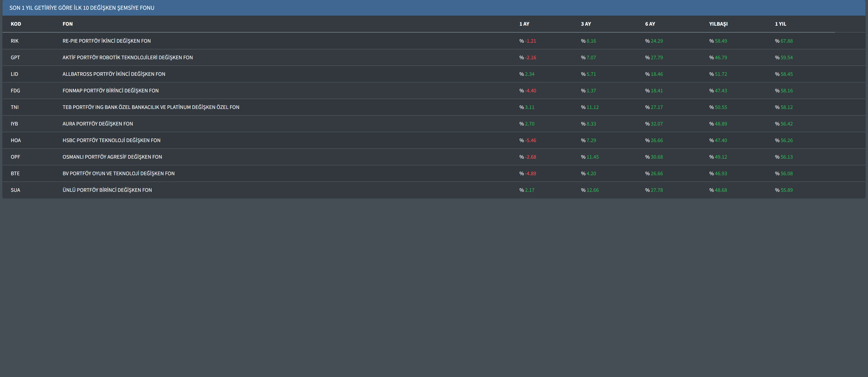868x377 pixels.
Task: Sort by the 6 AY column
Action: 650,24
